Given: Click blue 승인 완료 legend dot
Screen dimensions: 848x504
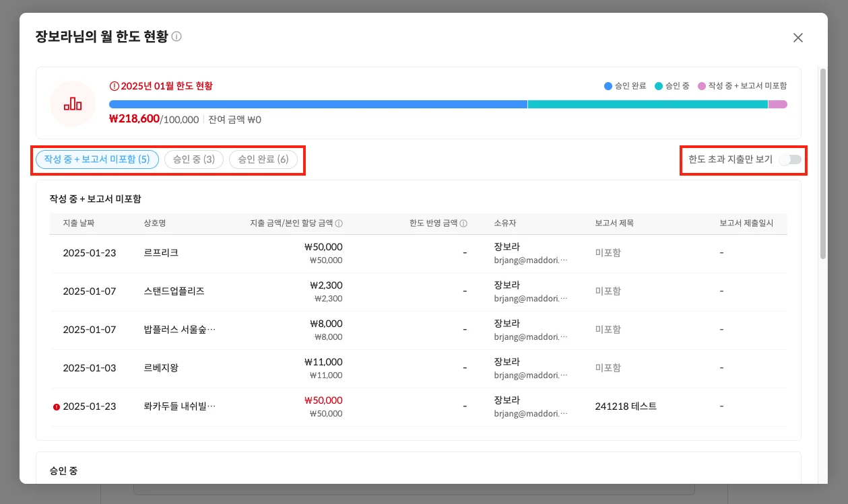Looking at the screenshot, I should tap(608, 86).
